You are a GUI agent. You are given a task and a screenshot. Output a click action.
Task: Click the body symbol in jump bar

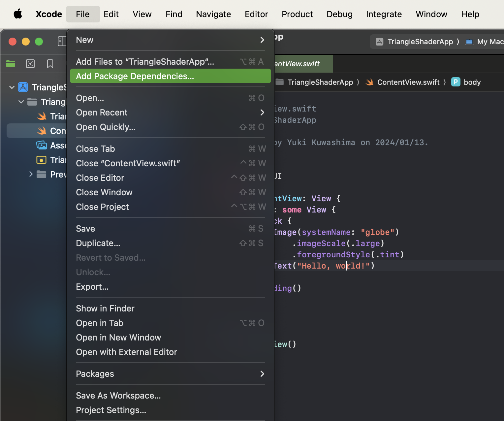(x=466, y=82)
